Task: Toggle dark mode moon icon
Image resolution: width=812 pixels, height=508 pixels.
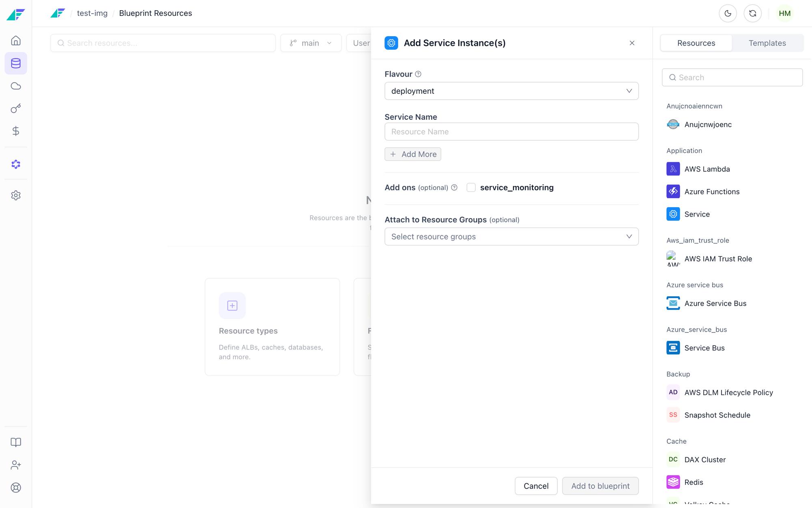Action: click(728, 13)
